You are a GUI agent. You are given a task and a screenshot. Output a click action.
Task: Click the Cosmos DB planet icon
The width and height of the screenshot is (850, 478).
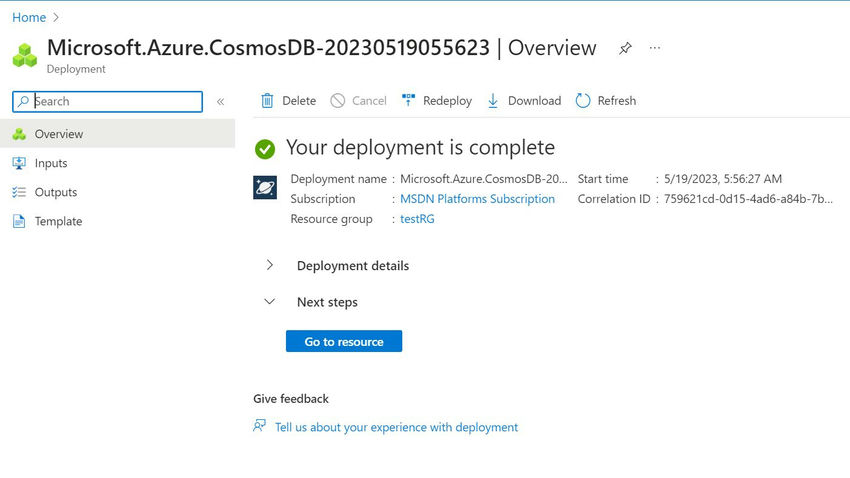pos(265,188)
